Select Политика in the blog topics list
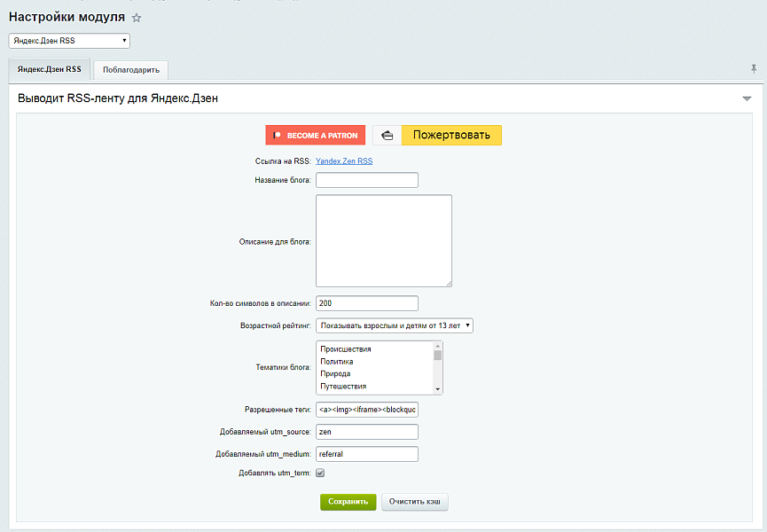The width and height of the screenshot is (767, 532). [337, 362]
